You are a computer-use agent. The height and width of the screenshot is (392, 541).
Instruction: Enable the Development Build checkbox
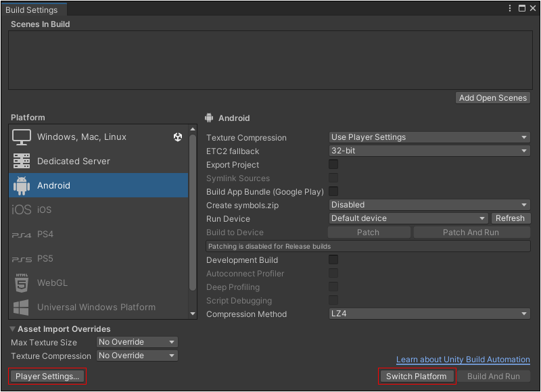point(333,260)
